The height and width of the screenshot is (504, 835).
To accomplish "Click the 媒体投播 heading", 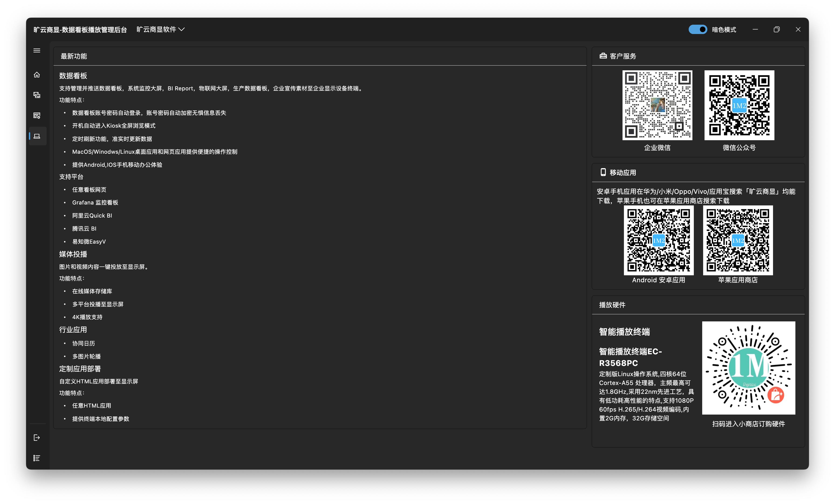I will 73,254.
